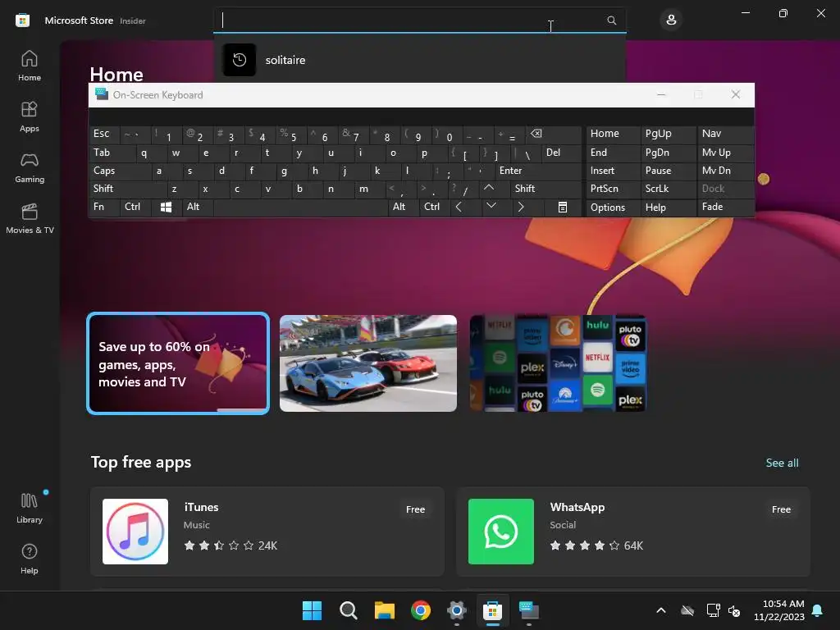Open the notification bell in taskbar
This screenshot has width=840, height=630.
(818, 610)
